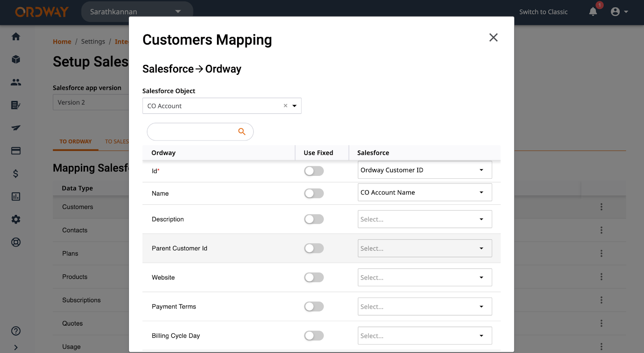Open the settings gear icon in sidebar
The width and height of the screenshot is (644, 353).
tap(16, 219)
